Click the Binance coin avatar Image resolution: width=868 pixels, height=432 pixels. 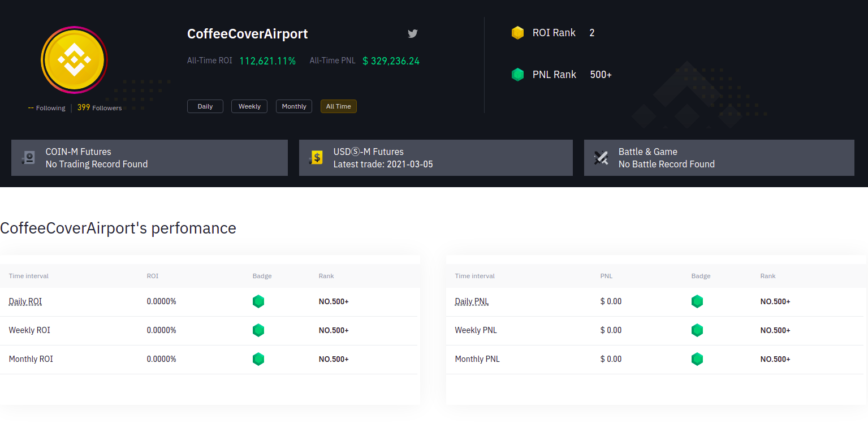pyautogui.click(x=74, y=60)
